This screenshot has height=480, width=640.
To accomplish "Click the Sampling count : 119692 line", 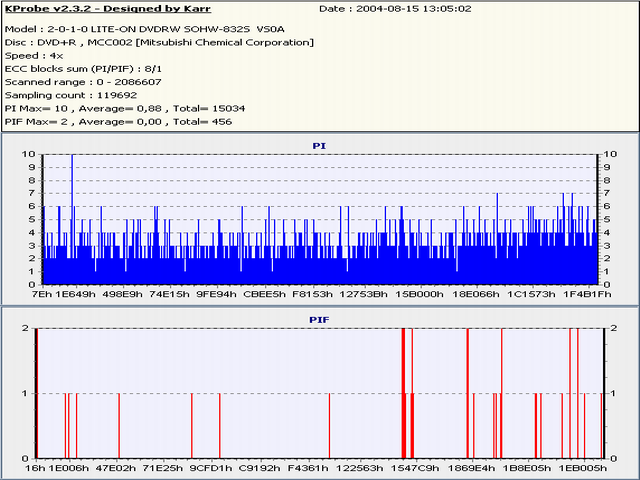I will point(71,95).
